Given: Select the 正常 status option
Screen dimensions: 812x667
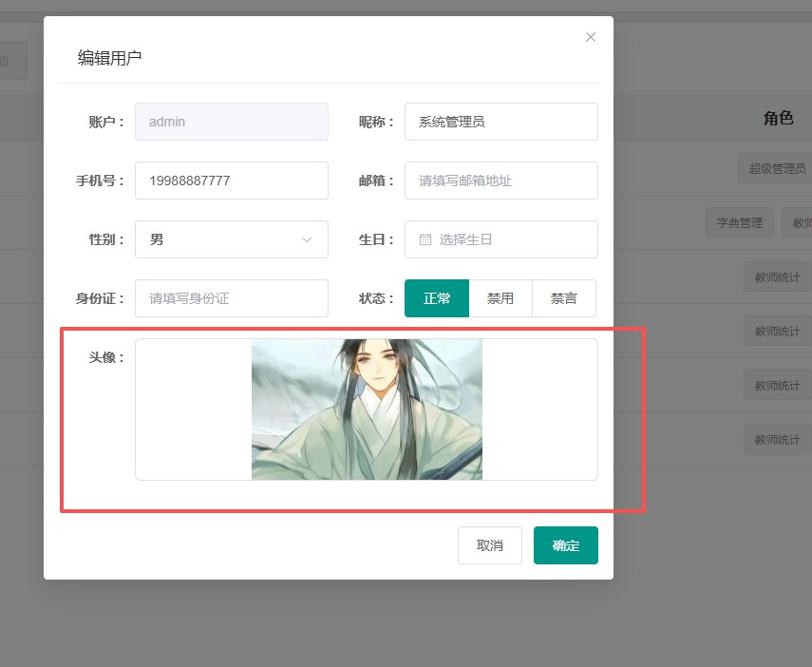Looking at the screenshot, I should click(x=437, y=298).
